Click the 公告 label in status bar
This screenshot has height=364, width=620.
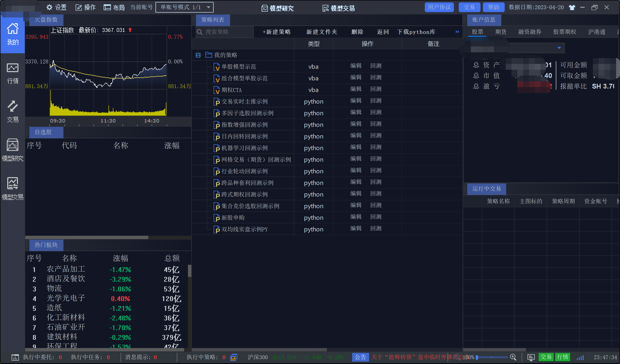[360, 357]
